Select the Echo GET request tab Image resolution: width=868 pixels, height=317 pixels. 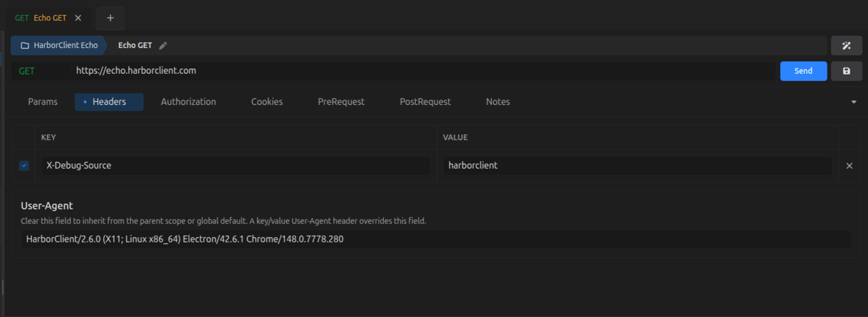tap(49, 18)
